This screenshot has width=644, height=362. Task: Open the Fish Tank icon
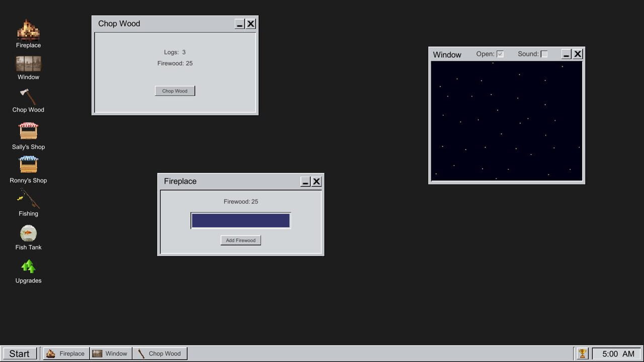(x=28, y=233)
